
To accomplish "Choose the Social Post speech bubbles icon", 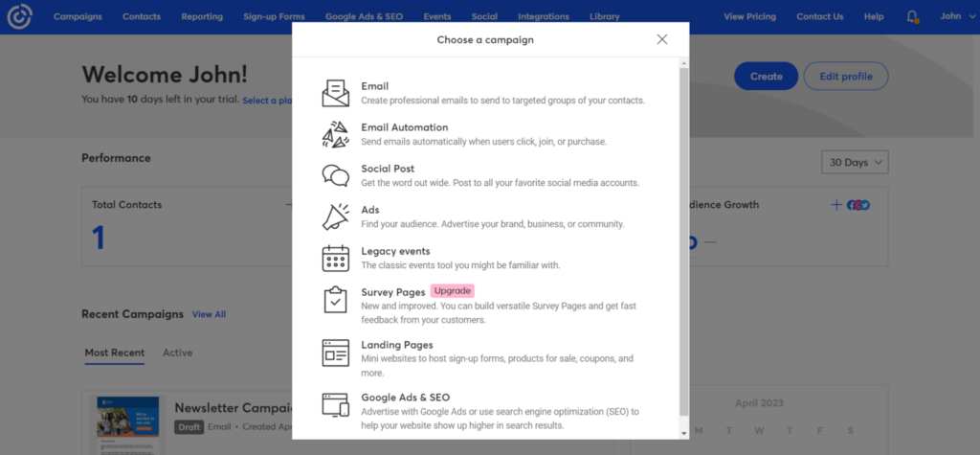I will [x=336, y=176].
